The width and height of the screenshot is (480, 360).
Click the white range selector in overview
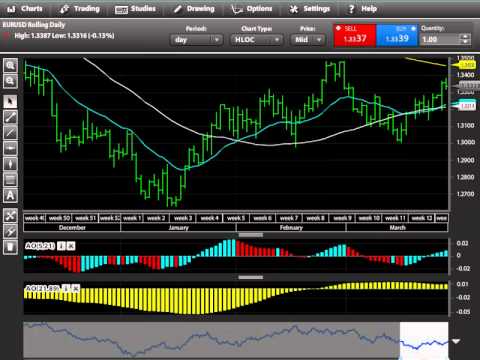424,340
